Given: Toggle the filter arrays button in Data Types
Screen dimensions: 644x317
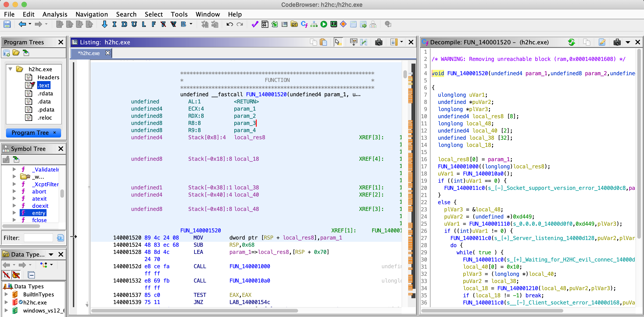Looking at the screenshot, I should coord(6,275).
